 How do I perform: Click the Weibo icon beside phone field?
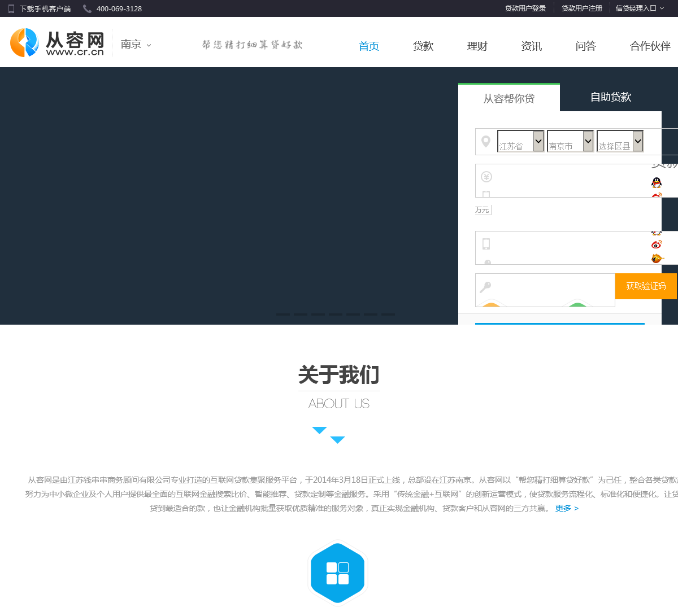pyautogui.click(x=656, y=244)
